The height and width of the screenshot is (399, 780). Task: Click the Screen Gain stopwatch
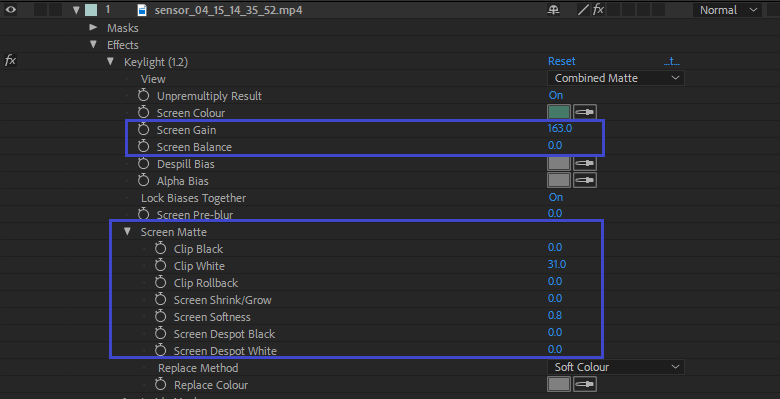[x=144, y=130]
